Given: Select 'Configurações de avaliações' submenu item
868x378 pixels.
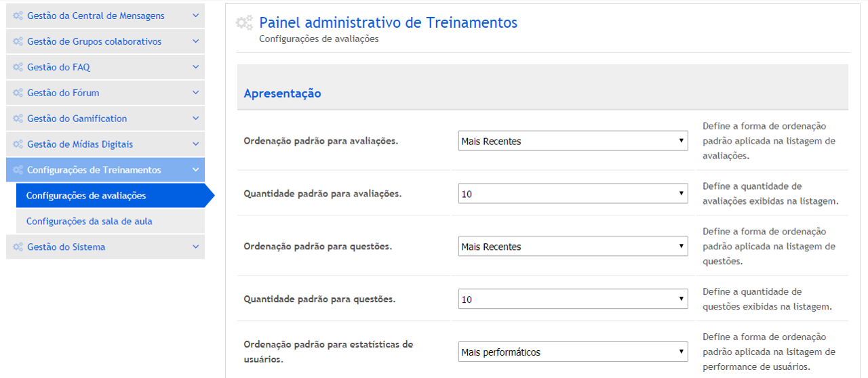Looking at the screenshot, I should [86, 196].
